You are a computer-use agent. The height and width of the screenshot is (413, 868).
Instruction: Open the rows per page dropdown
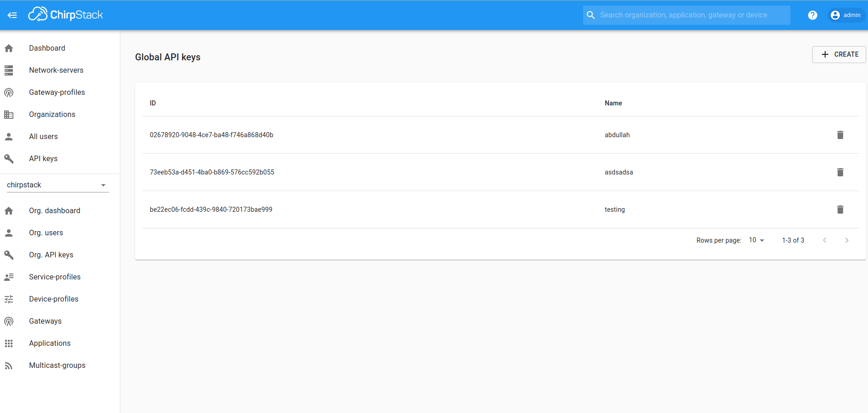tap(756, 240)
